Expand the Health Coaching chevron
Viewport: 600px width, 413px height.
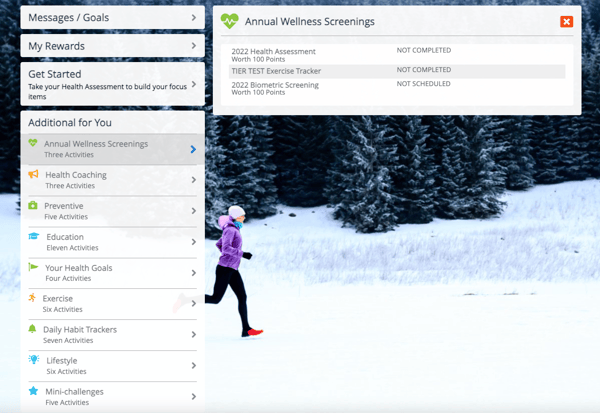tap(194, 180)
